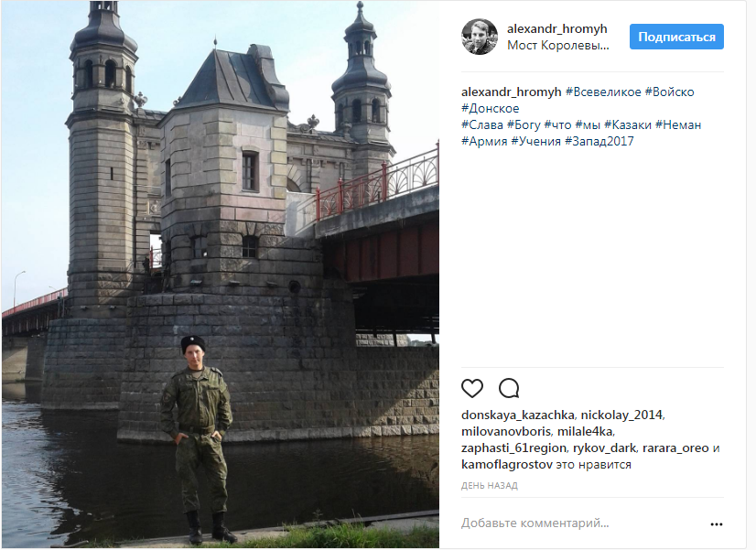The width and height of the screenshot is (756, 550).
Task: Focus the Добавьте комментарий input field
Action: [580, 523]
